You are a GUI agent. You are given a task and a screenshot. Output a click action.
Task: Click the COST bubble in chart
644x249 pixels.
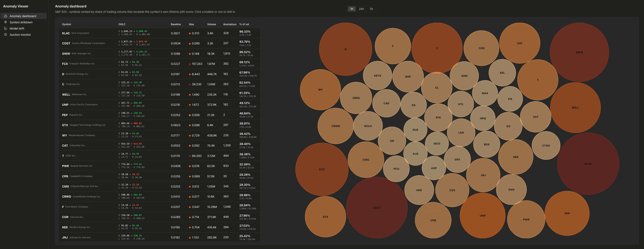377,208
